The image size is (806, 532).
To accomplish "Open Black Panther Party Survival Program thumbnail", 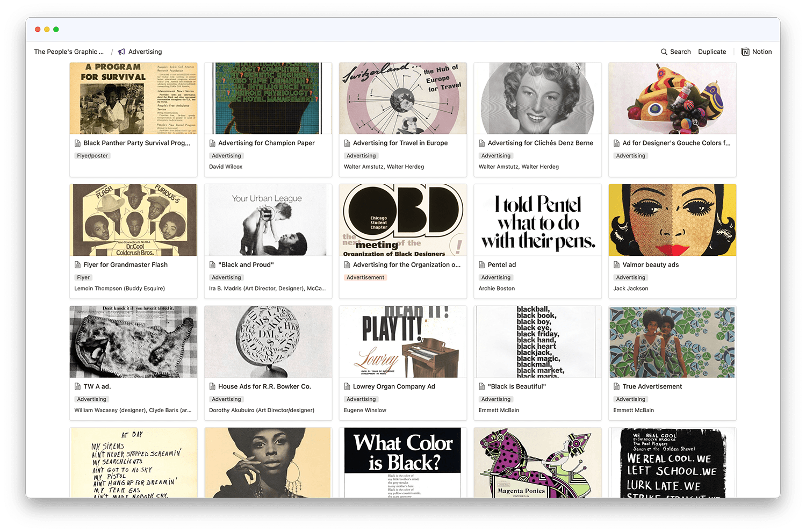I will click(x=133, y=98).
